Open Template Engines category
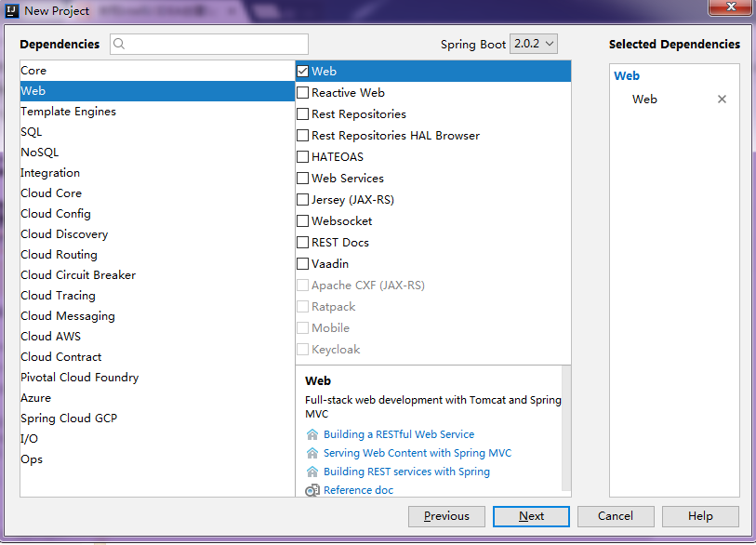Image resolution: width=756 pixels, height=545 pixels. [x=157, y=112]
